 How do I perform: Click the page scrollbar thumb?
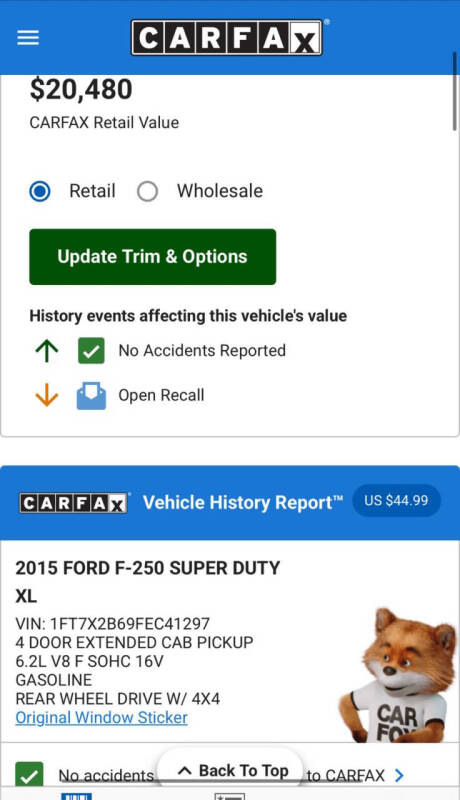pyautogui.click(x=454, y=91)
